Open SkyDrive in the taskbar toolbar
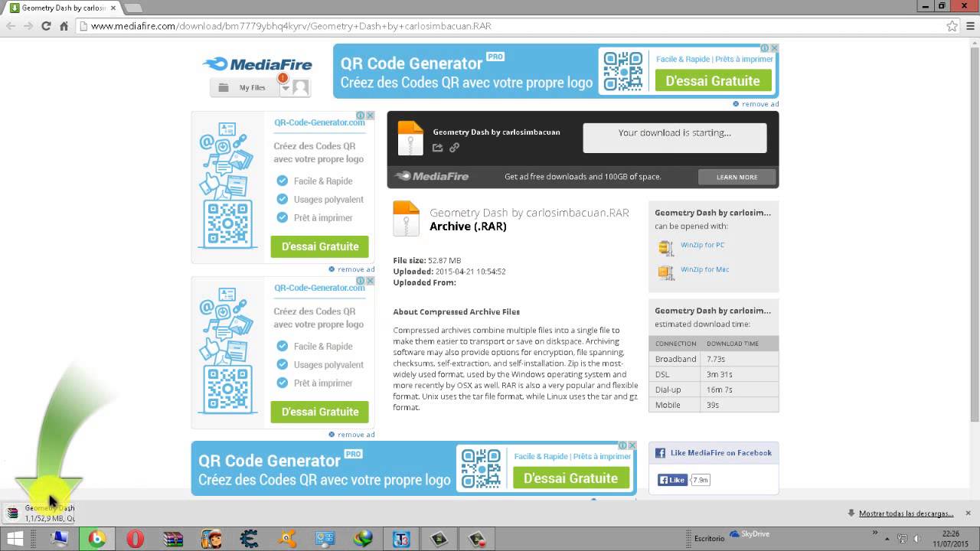 [x=750, y=534]
